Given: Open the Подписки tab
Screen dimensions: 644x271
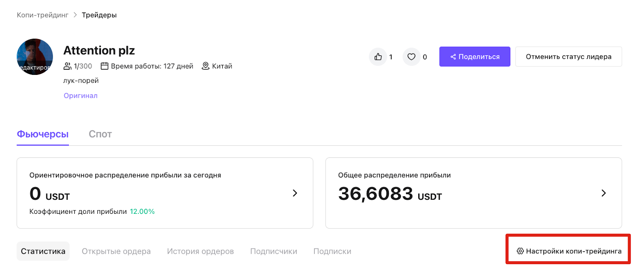Looking at the screenshot, I should pyautogui.click(x=332, y=251).
